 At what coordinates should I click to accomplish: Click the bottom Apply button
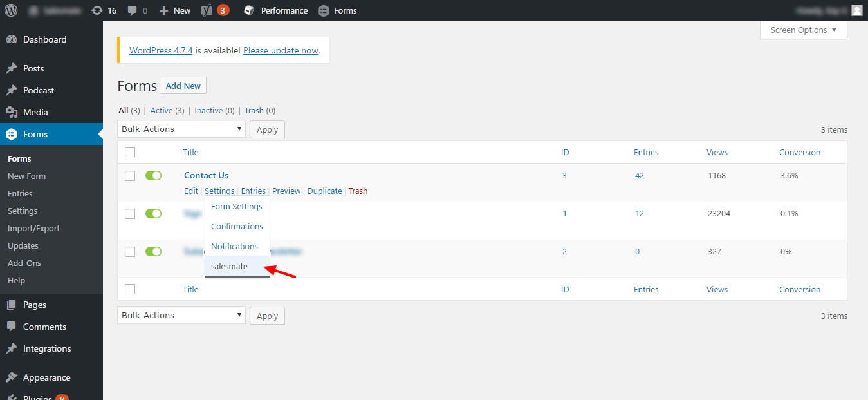click(x=267, y=316)
